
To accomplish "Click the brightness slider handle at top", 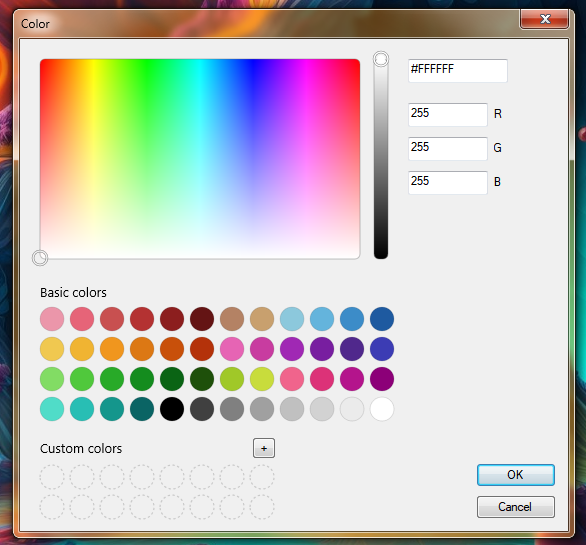I will [381, 59].
